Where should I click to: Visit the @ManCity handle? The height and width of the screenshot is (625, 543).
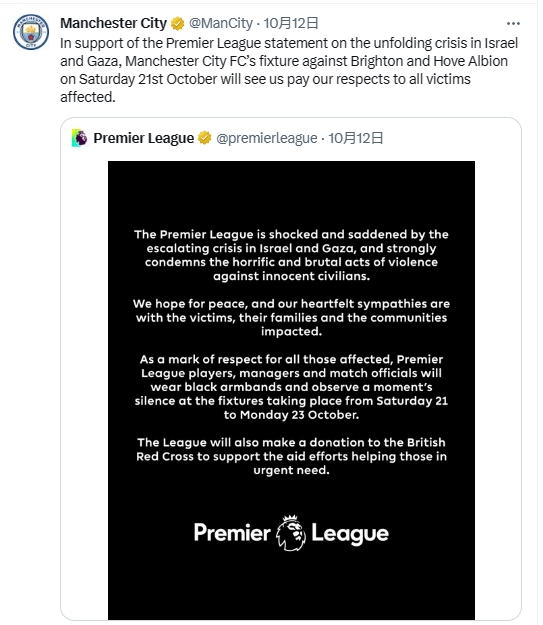tap(220, 23)
